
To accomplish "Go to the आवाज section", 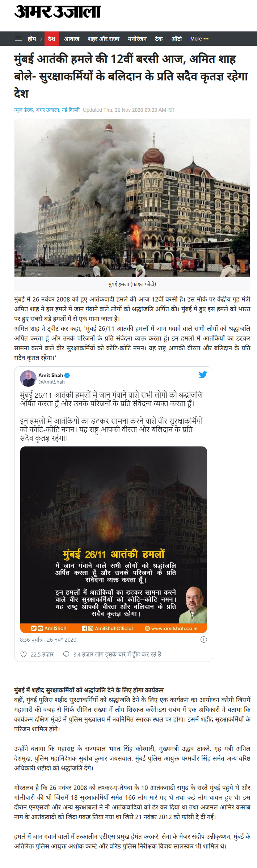I will tap(72, 39).
